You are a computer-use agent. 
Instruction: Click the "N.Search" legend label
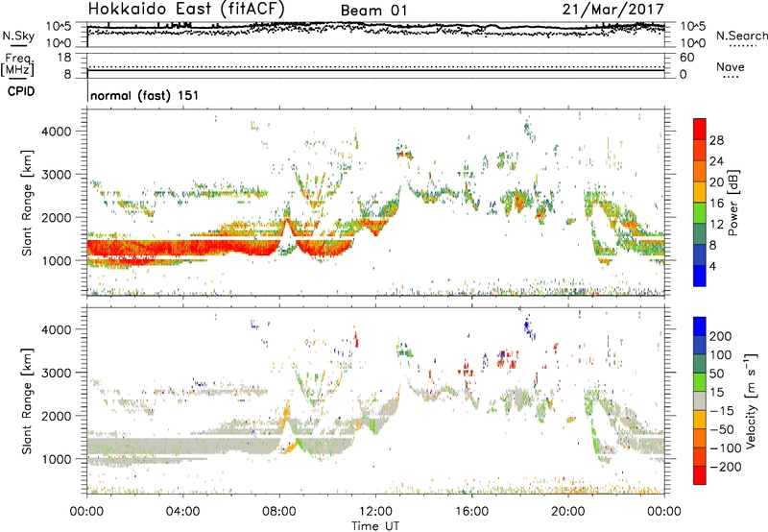pos(741,36)
